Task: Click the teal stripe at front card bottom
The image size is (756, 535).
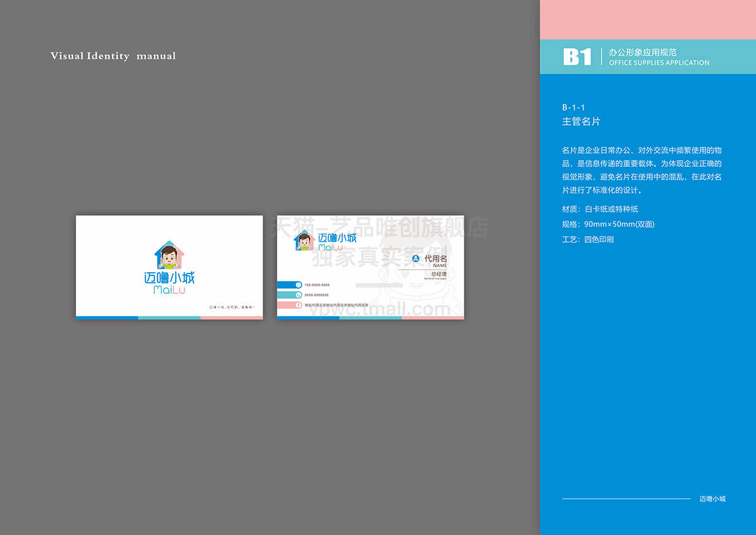Action: tap(169, 318)
